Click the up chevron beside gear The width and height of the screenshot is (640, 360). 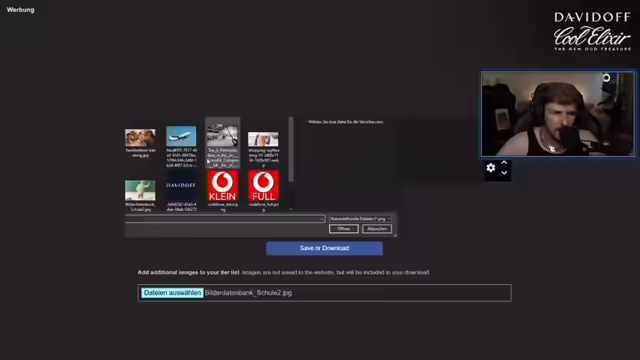(504, 163)
